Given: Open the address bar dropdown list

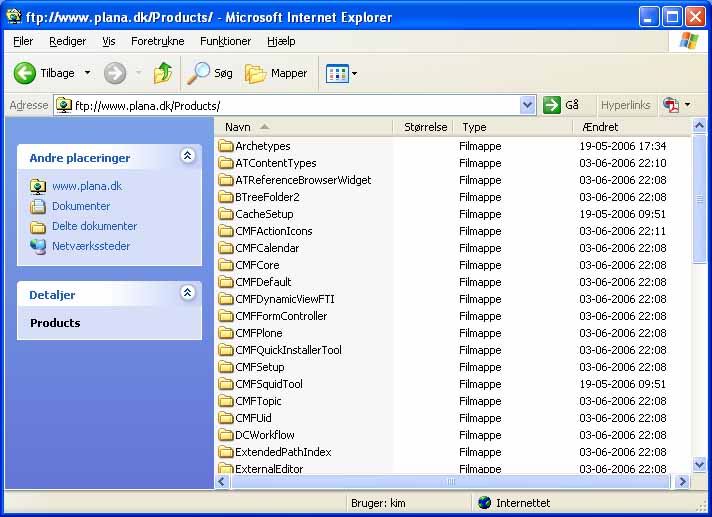Looking at the screenshot, I should [x=528, y=105].
